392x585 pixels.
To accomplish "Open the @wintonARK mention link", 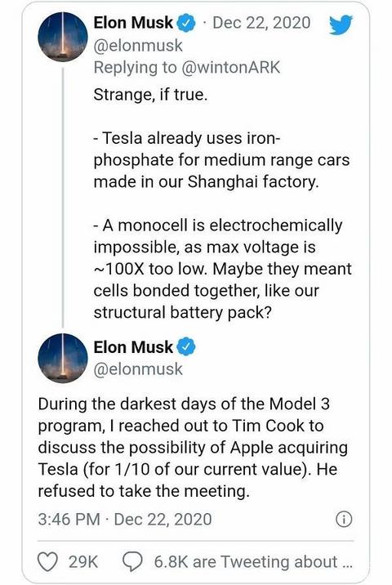I will [x=230, y=68].
